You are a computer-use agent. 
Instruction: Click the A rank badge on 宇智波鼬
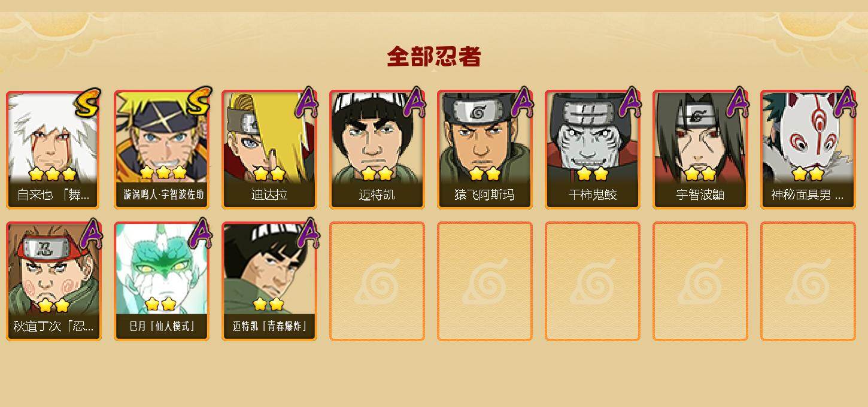pos(738,102)
